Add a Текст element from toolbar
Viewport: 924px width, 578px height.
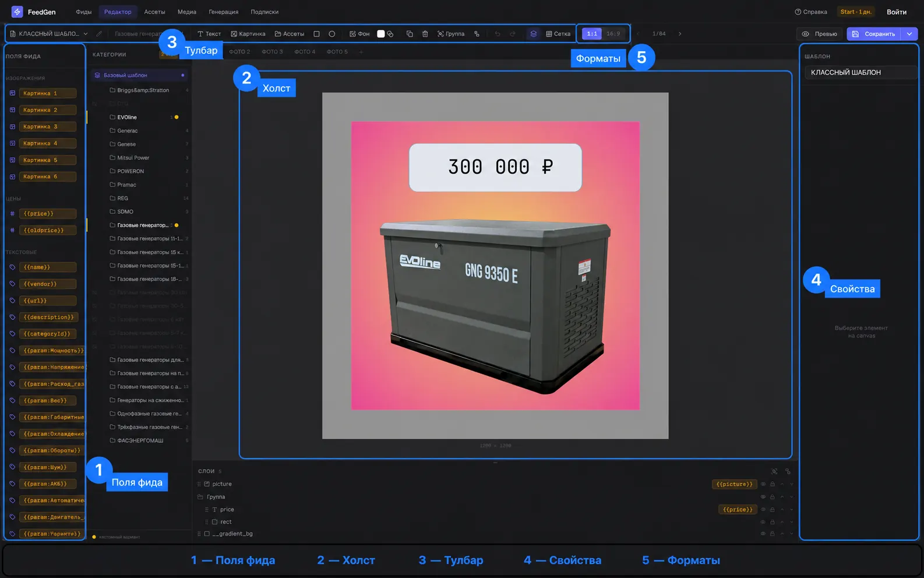pos(209,34)
